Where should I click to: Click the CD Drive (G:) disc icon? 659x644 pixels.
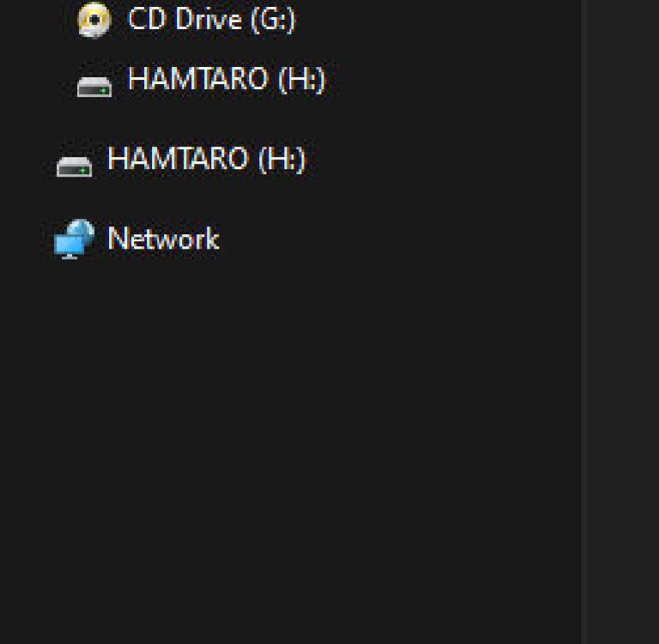[x=94, y=20]
